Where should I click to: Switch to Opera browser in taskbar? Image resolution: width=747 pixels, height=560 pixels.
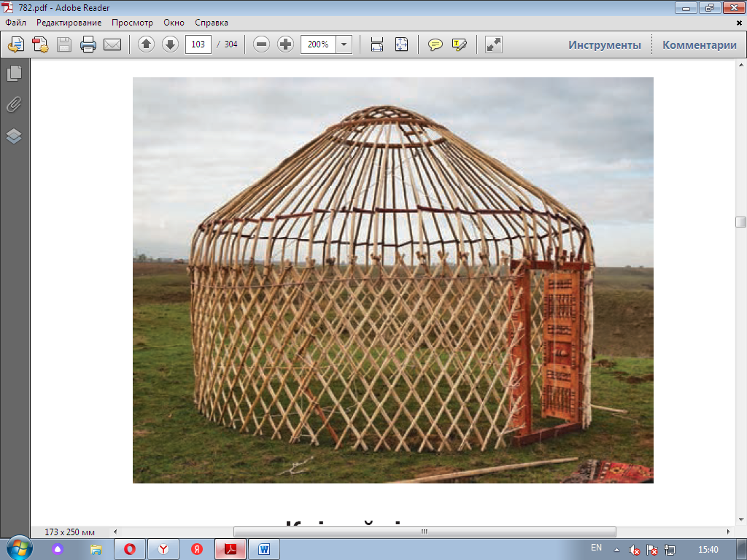point(130,549)
